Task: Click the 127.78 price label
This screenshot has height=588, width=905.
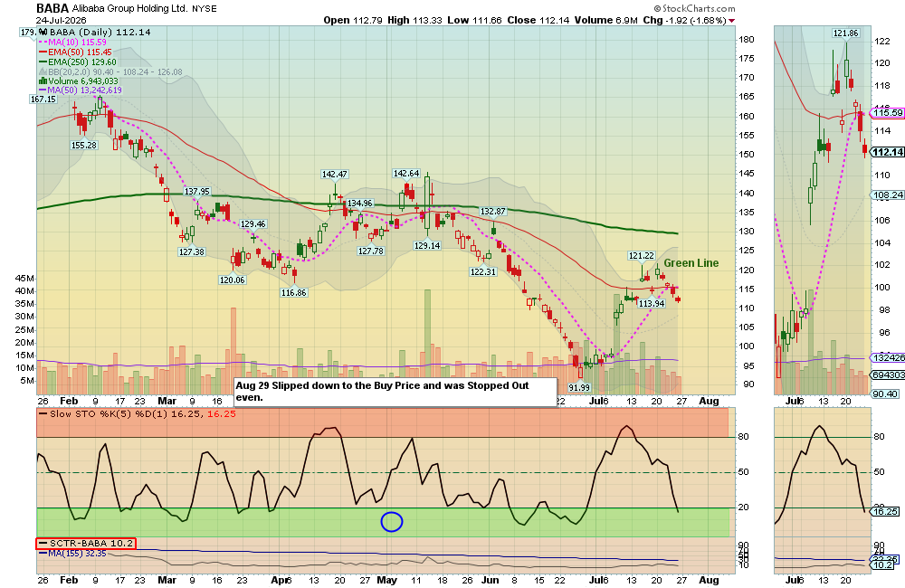Action: pyautogui.click(x=370, y=251)
